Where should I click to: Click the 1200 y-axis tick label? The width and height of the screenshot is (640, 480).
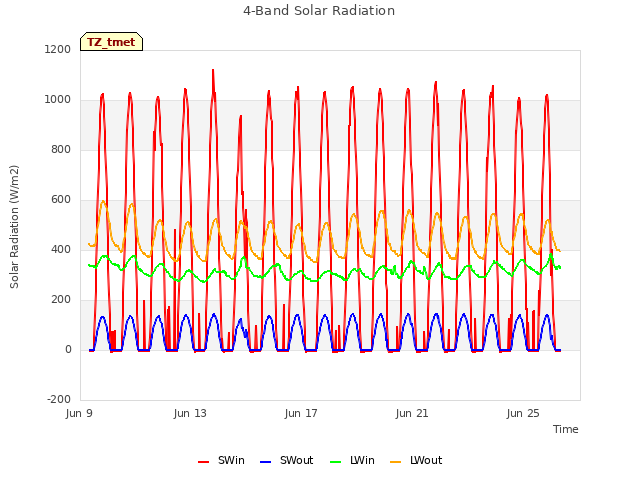[x=58, y=49]
